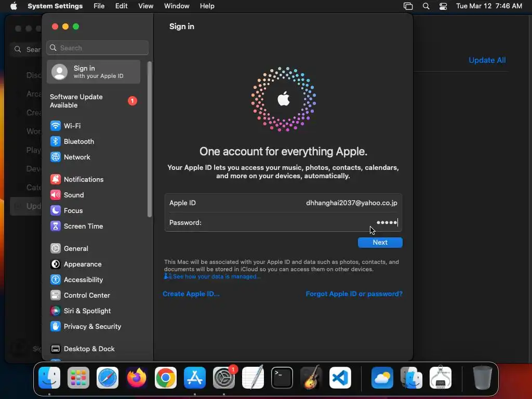Launch Terminal from the Dock

[x=282, y=378]
